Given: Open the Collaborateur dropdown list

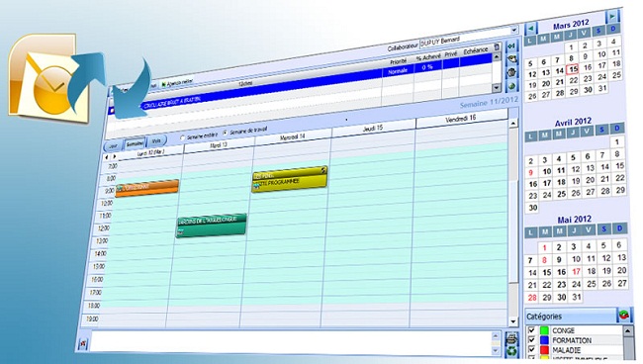Looking at the screenshot, I should [x=513, y=30].
